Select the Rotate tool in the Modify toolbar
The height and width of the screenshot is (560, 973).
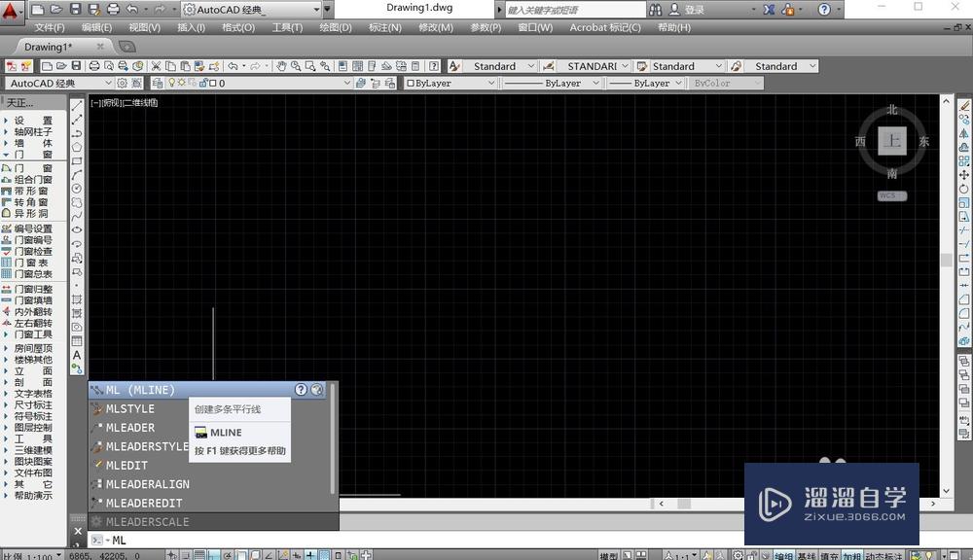click(963, 189)
